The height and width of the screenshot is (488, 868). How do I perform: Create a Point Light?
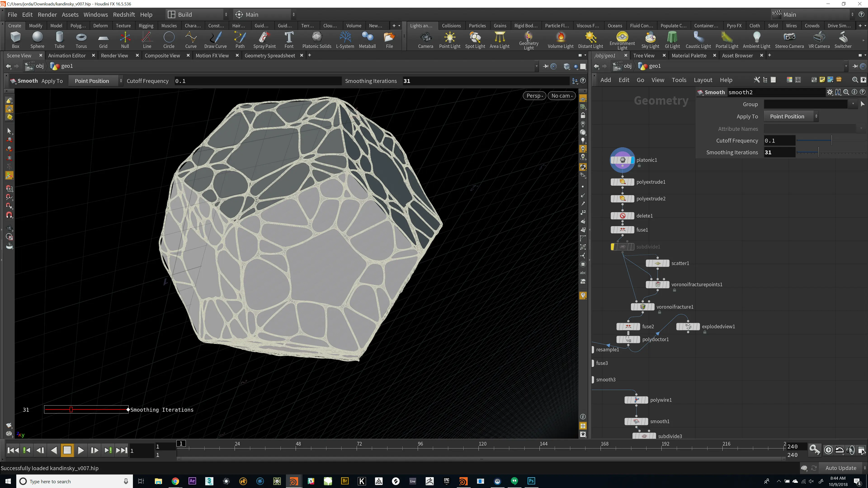click(450, 40)
